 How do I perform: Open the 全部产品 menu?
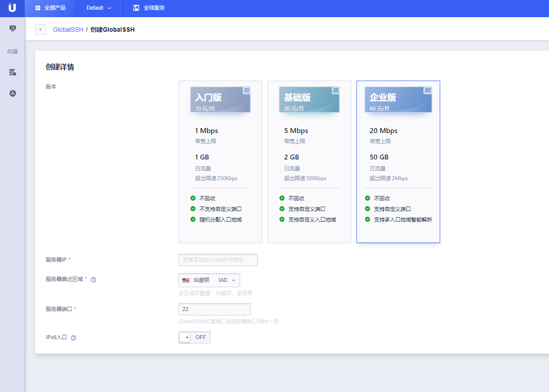pyautogui.click(x=50, y=8)
